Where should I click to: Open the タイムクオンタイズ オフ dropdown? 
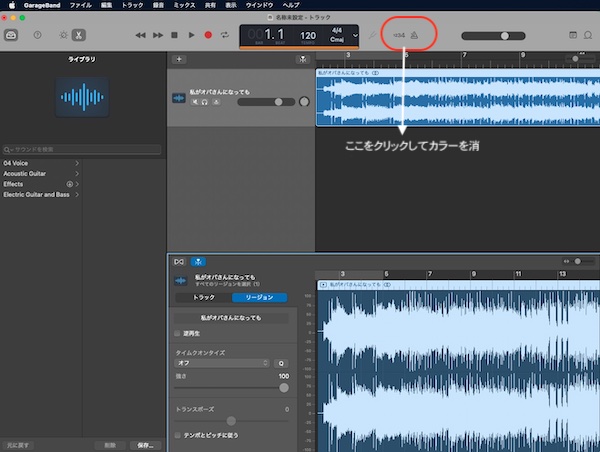coord(222,363)
